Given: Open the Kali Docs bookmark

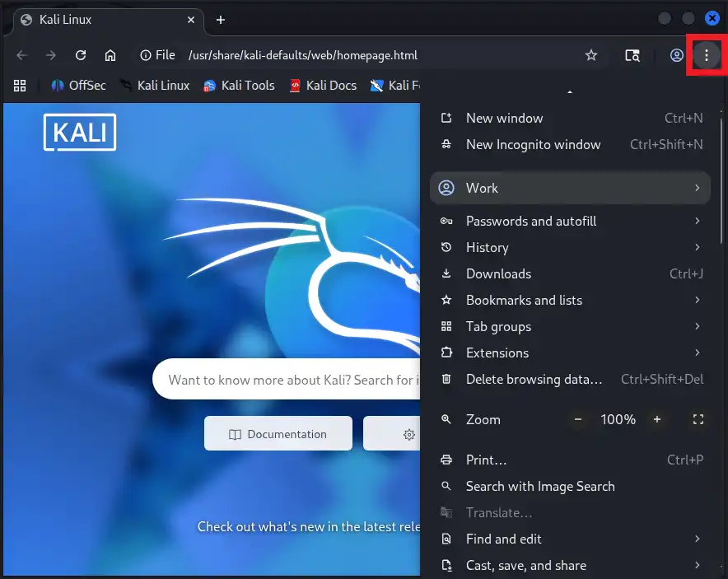Looking at the screenshot, I should click(323, 85).
